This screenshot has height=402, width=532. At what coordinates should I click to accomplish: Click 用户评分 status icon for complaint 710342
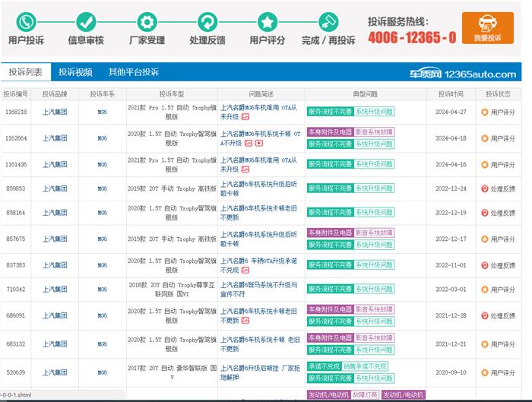pos(485,290)
